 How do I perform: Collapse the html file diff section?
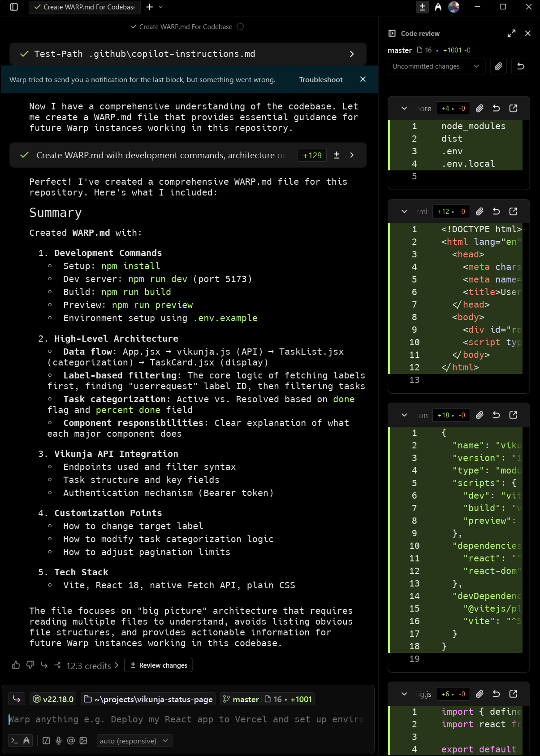404,211
